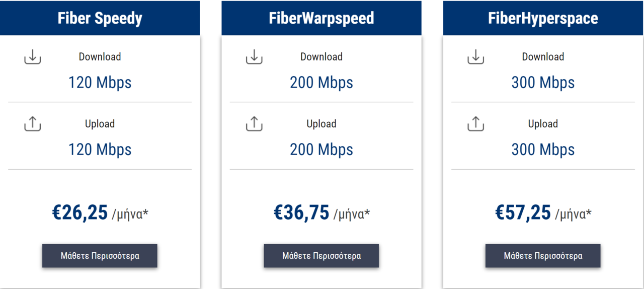The height and width of the screenshot is (289, 644).
Task: Select the upload icon under FiberWarpspeed
Action: pyautogui.click(x=254, y=124)
